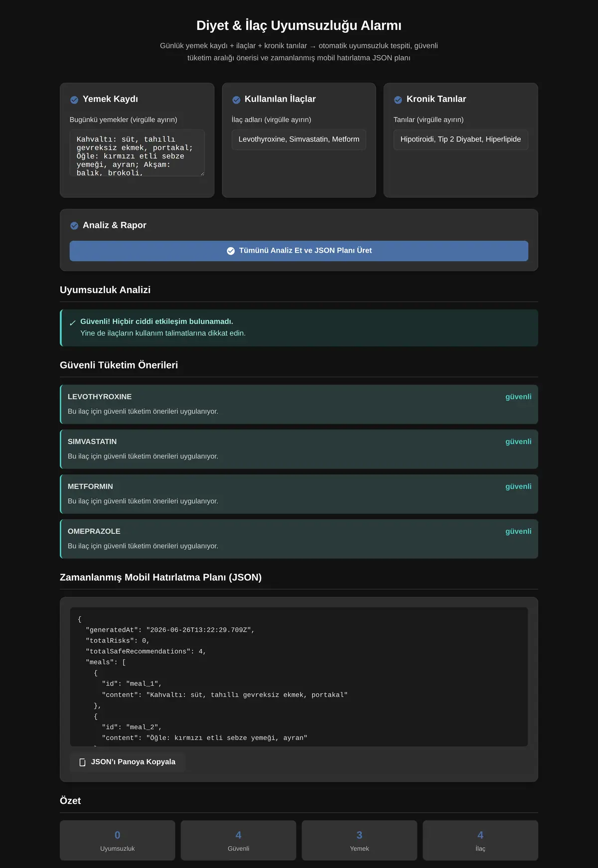
Task: Select the SIMVASTATIN recommendation card
Action: [299, 449]
